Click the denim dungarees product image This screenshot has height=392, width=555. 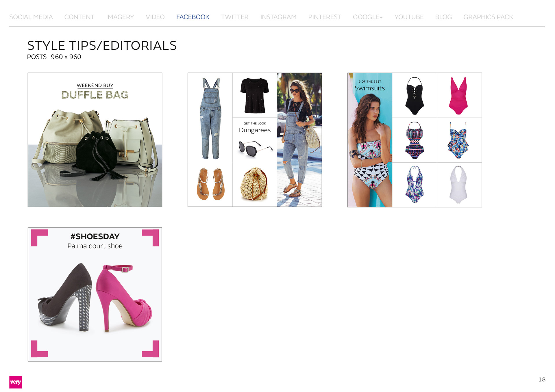pyautogui.click(x=210, y=118)
